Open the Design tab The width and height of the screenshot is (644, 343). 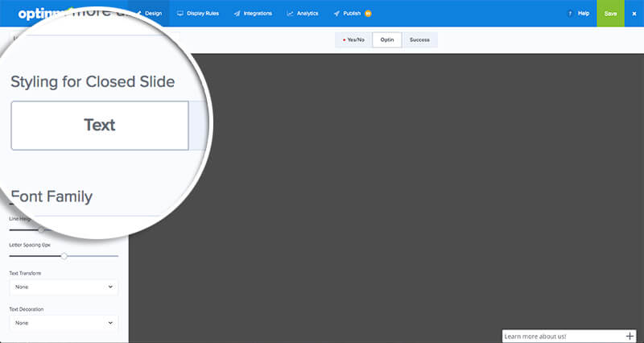point(149,13)
